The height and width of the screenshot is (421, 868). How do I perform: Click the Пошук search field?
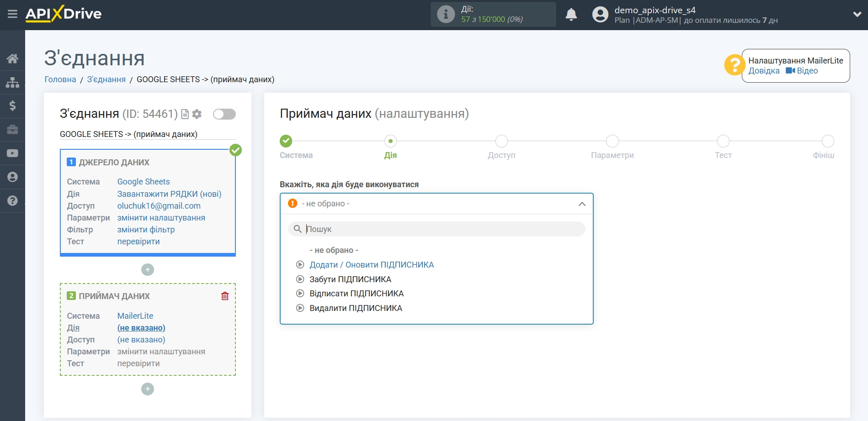pos(437,229)
